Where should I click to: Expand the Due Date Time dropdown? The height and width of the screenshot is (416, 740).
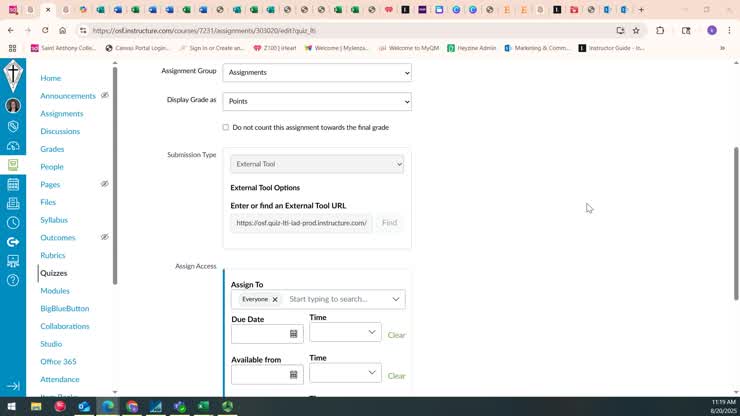tap(345, 332)
